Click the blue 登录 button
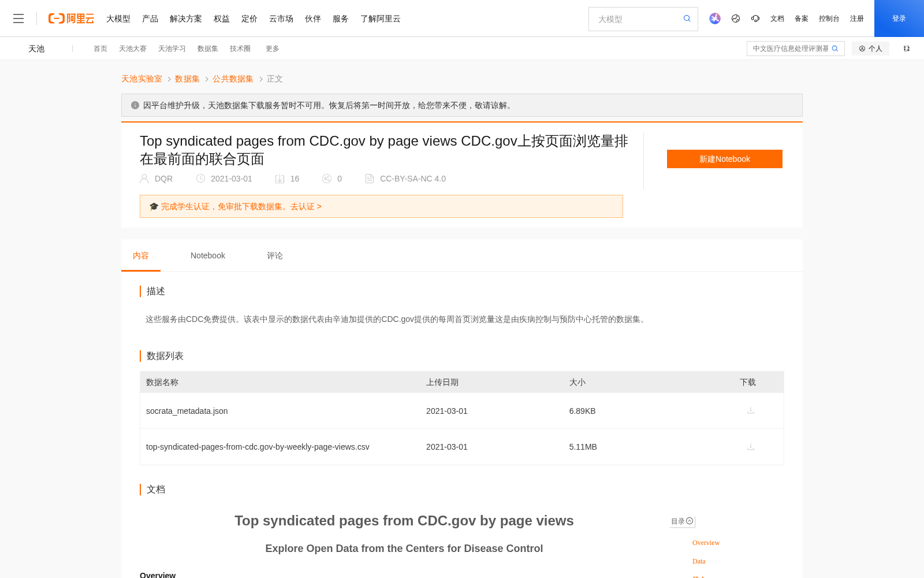This screenshot has width=924, height=578. pos(899,18)
